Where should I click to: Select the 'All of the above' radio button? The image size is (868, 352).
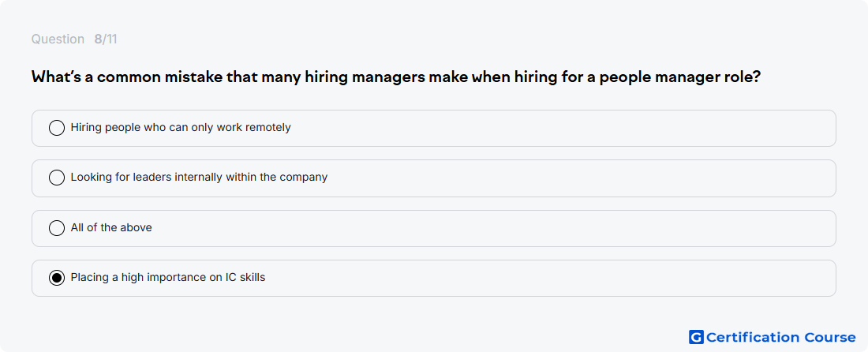(x=57, y=228)
